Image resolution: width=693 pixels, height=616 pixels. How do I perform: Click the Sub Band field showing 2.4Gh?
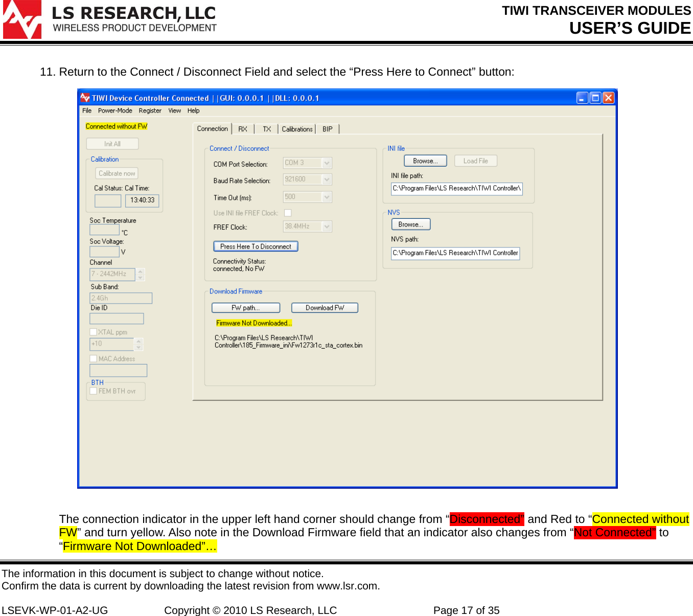tap(121, 298)
